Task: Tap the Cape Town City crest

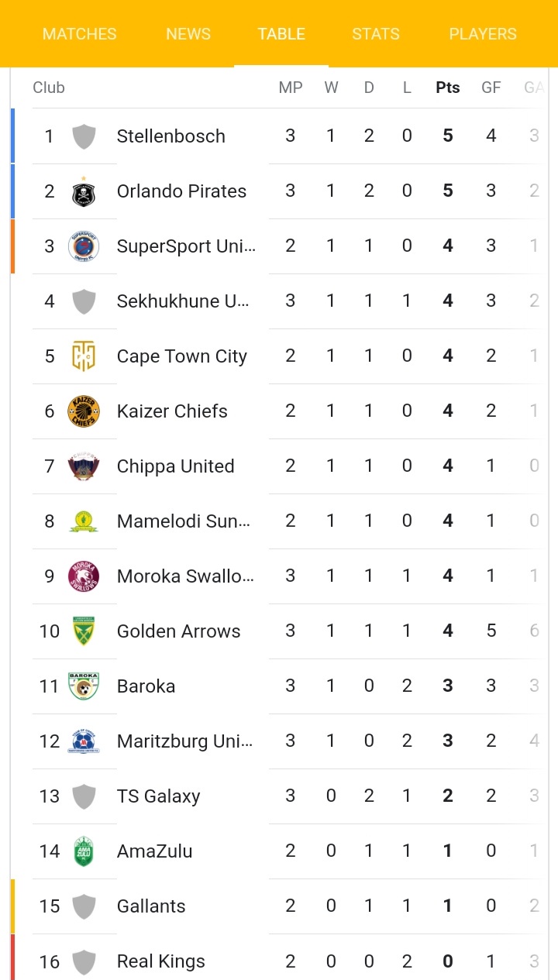Action: [84, 356]
